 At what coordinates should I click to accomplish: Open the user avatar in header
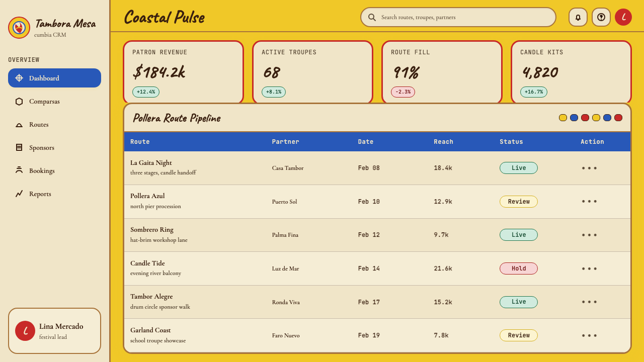(x=623, y=17)
